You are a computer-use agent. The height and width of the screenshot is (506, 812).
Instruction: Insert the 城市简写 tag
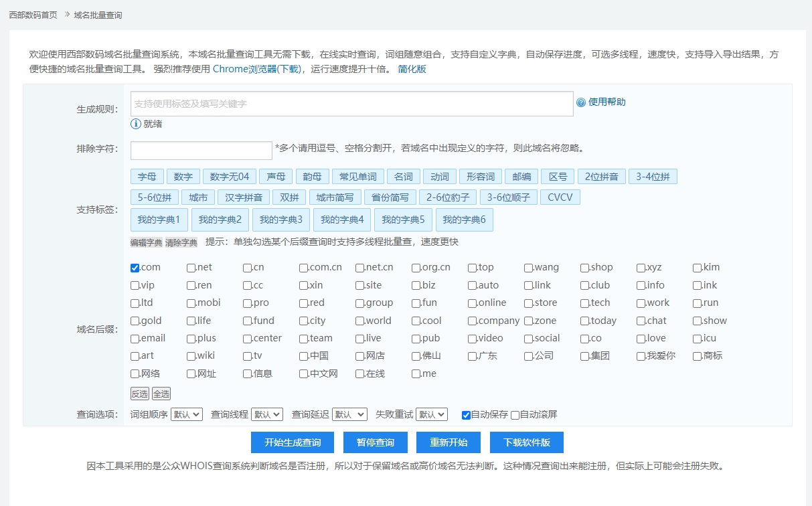point(335,197)
